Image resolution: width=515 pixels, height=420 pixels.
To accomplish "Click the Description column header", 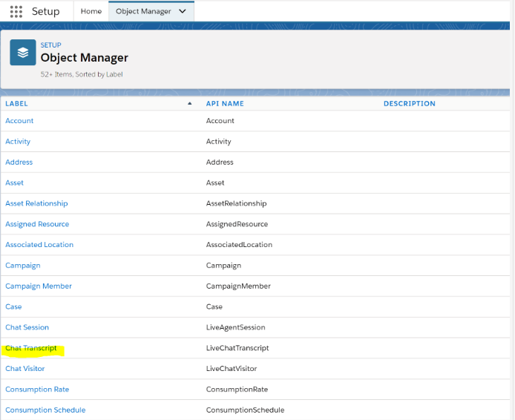I will [x=409, y=104].
